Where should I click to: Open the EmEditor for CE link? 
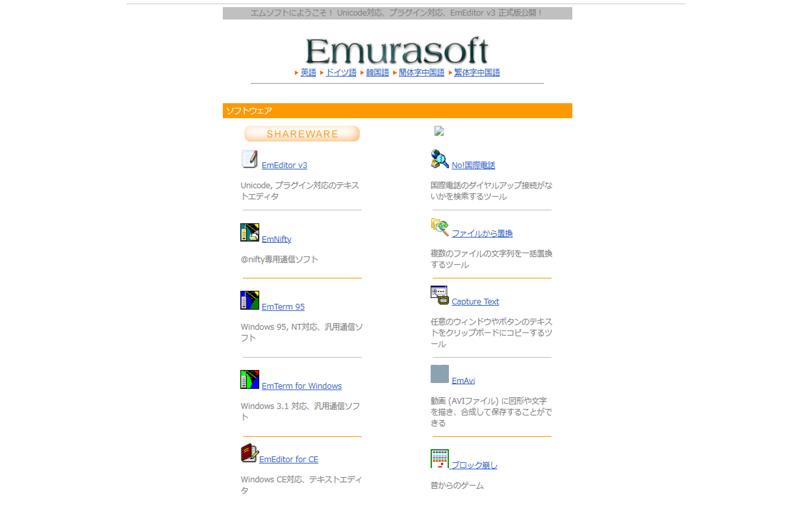tap(288, 460)
